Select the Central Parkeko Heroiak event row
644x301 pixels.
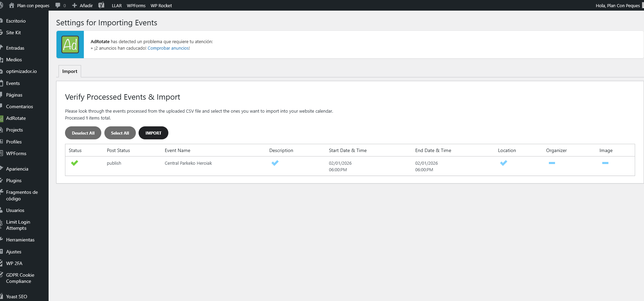tap(188, 163)
